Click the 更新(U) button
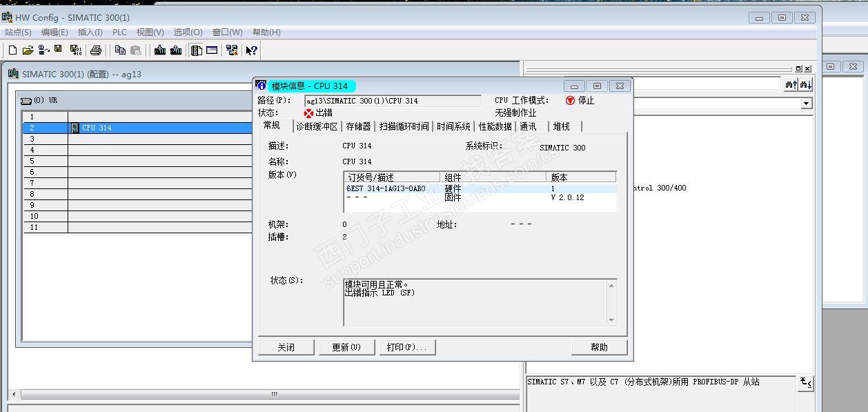 tap(346, 347)
